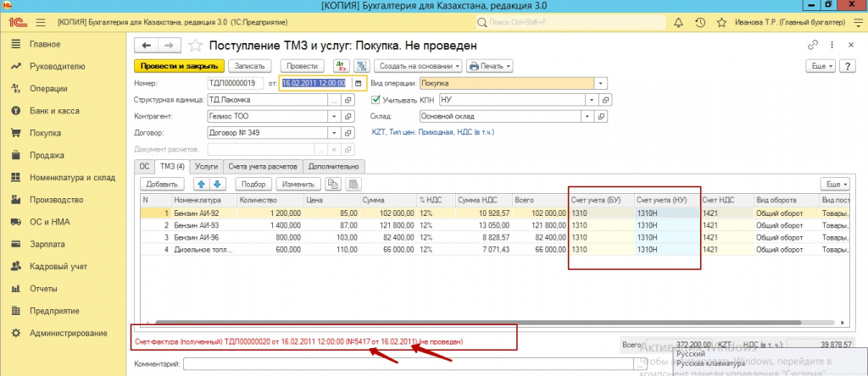Click the Подбор button

(254, 184)
